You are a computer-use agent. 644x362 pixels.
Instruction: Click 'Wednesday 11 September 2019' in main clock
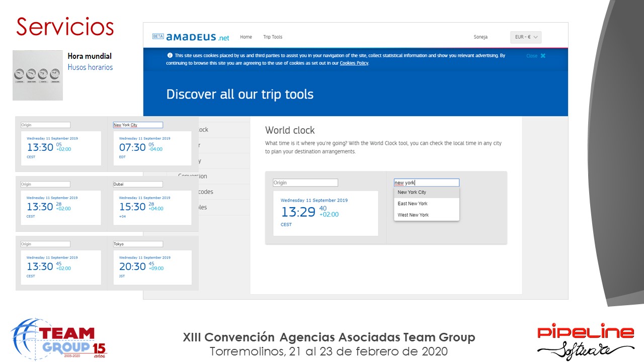[x=314, y=200]
